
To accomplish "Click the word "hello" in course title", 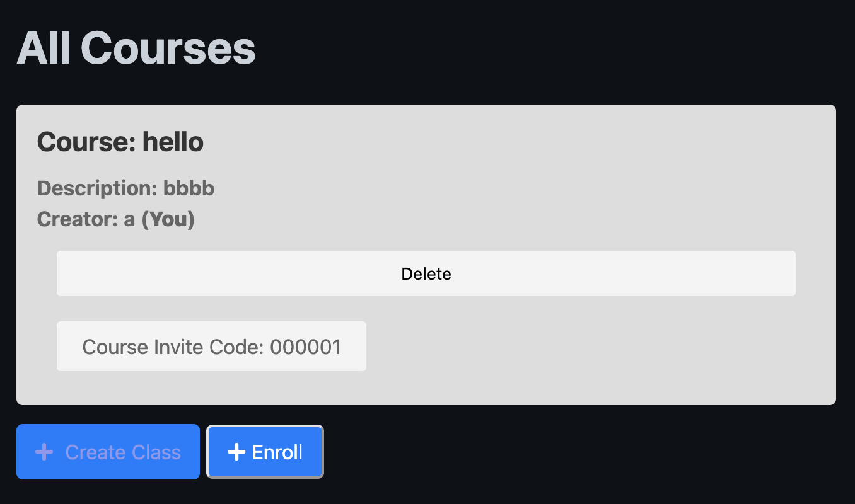I will tap(173, 142).
